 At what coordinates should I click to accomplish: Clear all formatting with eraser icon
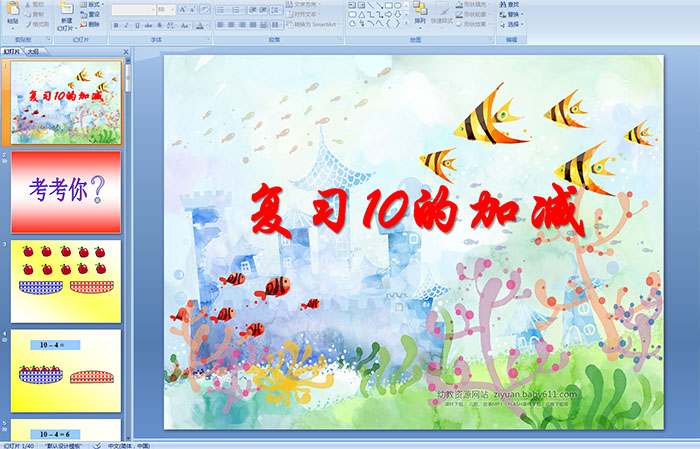coord(205,9)
